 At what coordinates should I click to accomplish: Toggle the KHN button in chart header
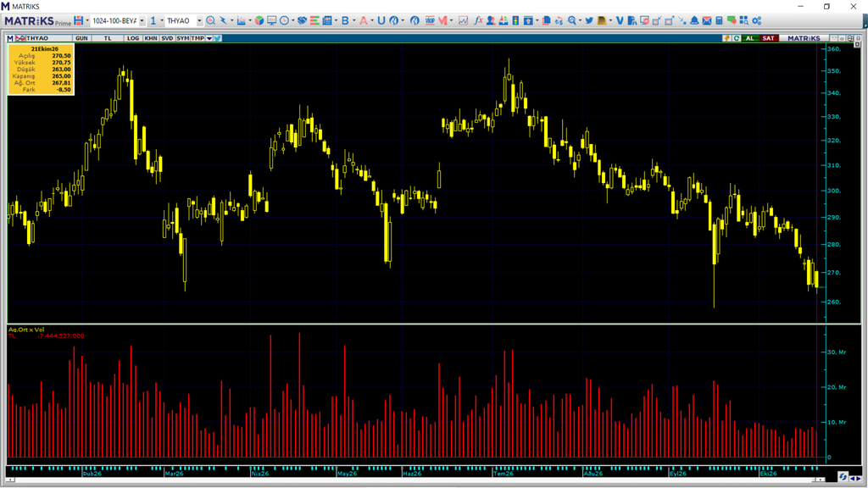tap(151, 38)
